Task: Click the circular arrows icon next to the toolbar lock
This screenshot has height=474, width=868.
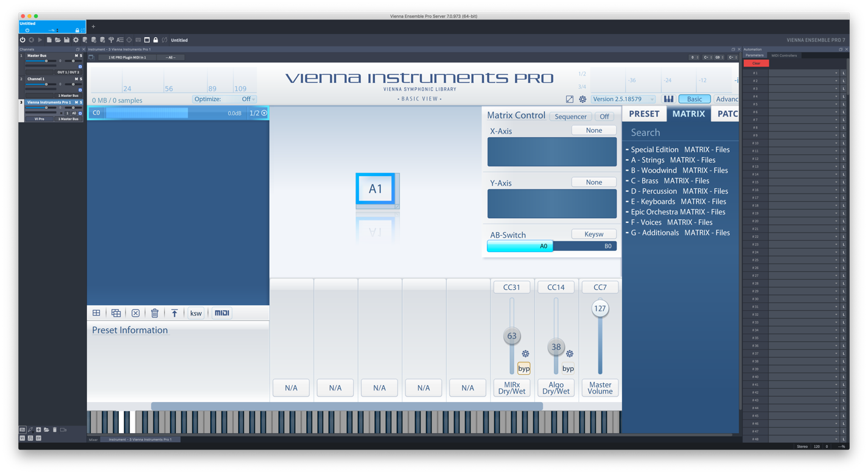Action: point(164,40)
